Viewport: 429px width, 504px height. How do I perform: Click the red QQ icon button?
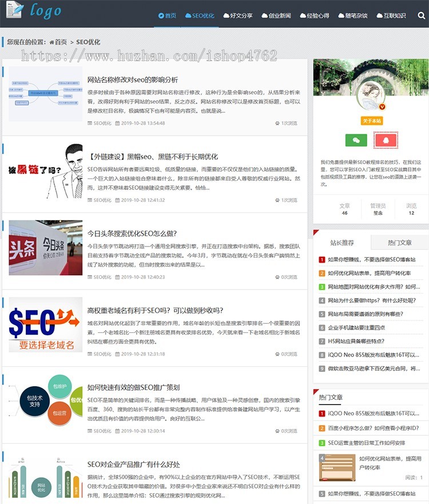386,140
